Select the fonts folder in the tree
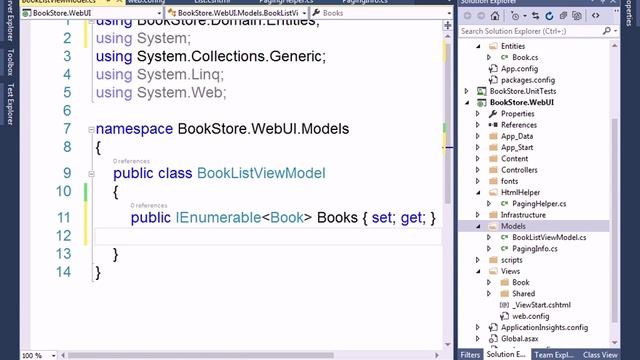 tap(509, 181)
